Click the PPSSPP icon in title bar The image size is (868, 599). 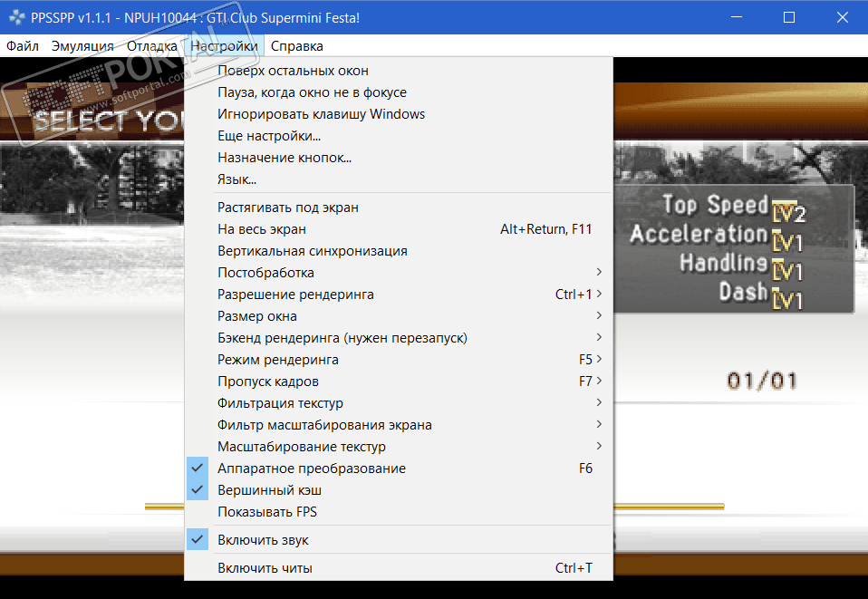click(16, 18)
